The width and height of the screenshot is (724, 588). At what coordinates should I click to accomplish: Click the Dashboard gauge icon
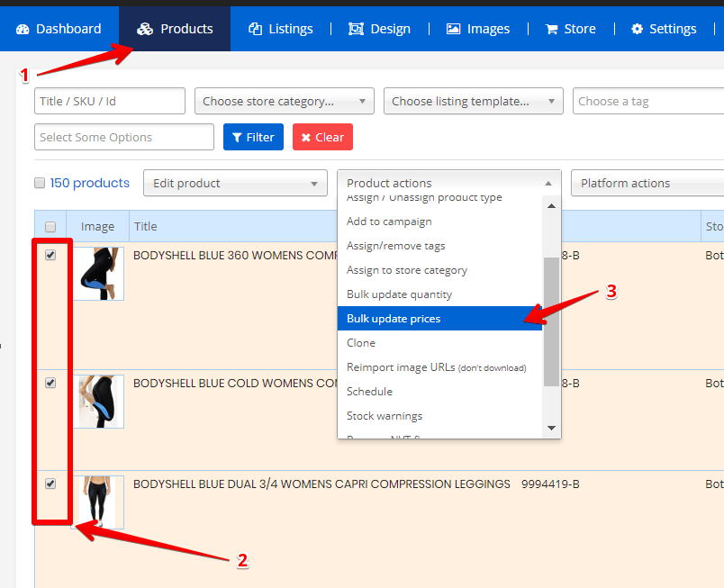coord(23,29)
